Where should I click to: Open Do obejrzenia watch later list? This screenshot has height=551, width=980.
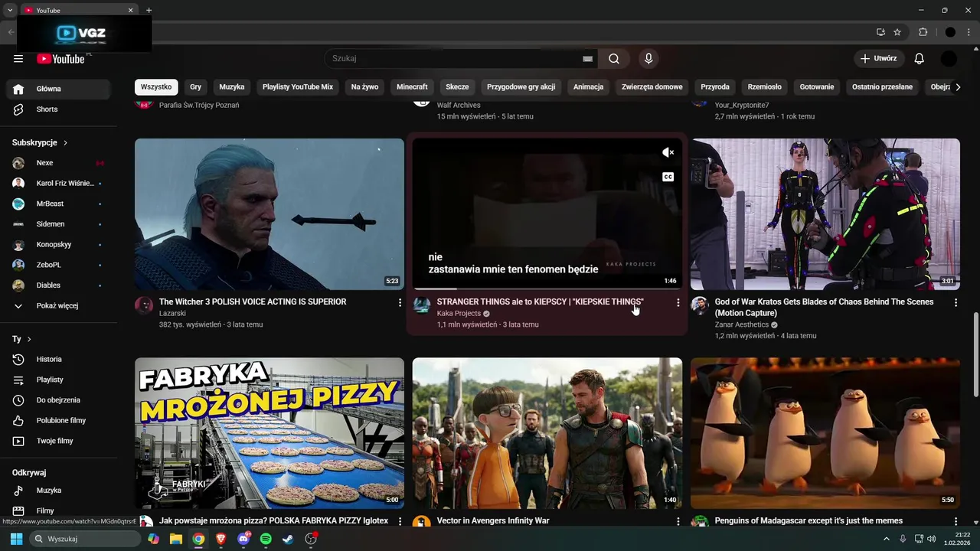(x=58, y=400)
